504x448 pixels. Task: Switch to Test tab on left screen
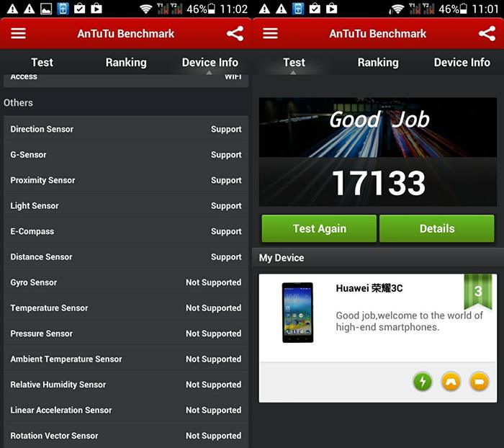coord(42,63)
